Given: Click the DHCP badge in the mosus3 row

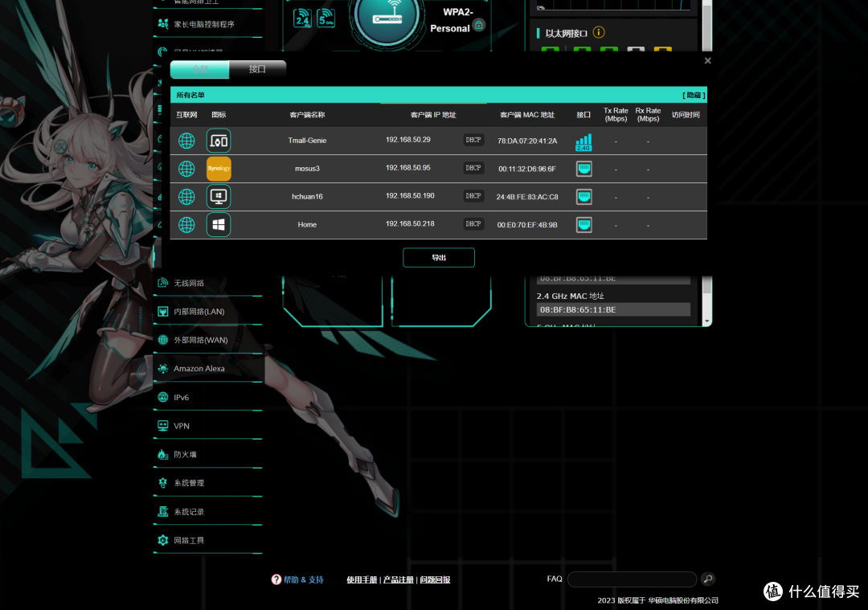Looking at the screenshot, I should (473, 168).
